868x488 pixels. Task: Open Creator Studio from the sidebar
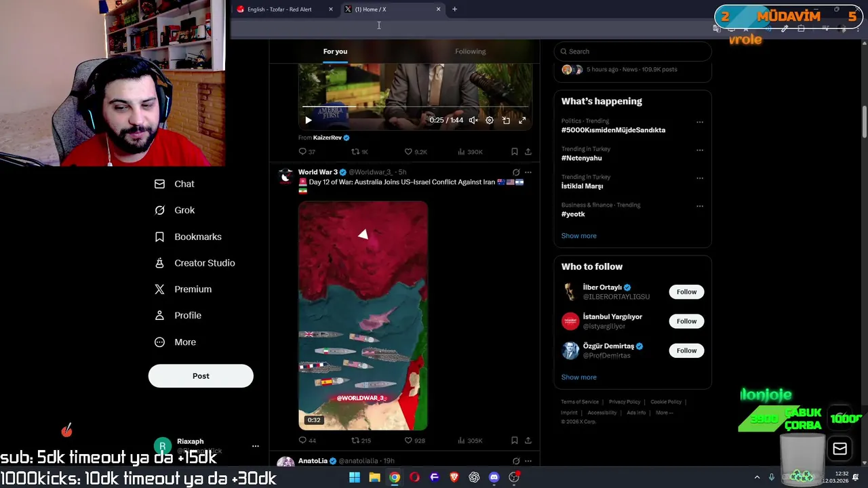(195, 263)
